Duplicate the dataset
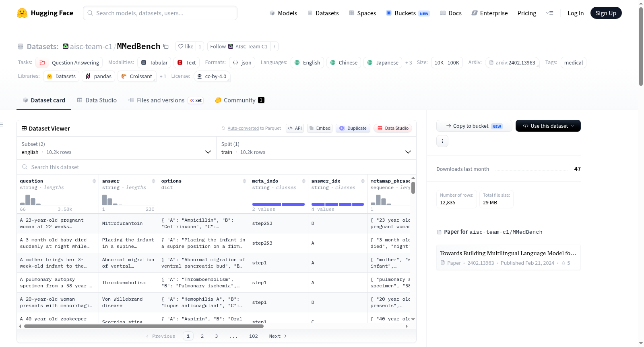644x347 pixels. [353, 128]
